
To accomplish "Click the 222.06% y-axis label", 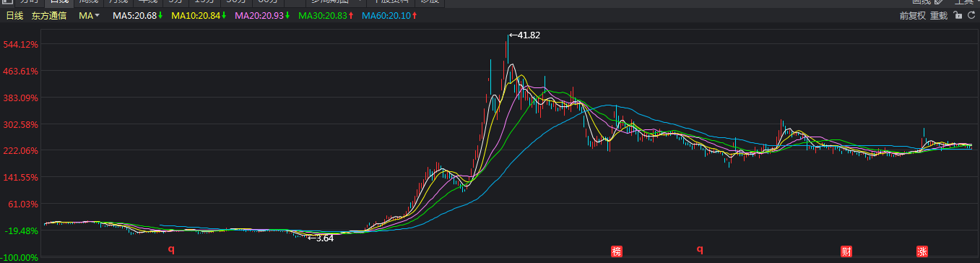I will pos(20,151).
